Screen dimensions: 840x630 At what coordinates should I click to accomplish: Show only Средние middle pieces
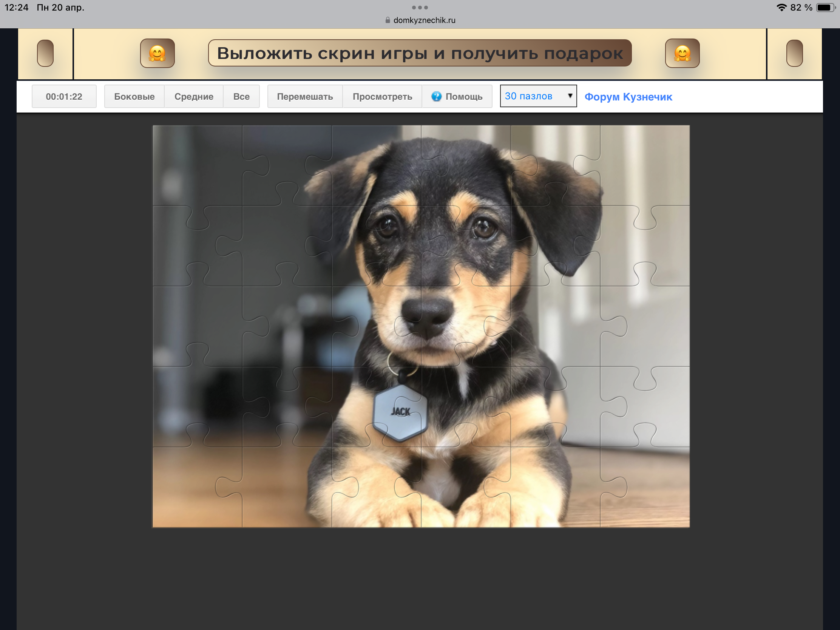pyautogui.click(x=194, y=96)
